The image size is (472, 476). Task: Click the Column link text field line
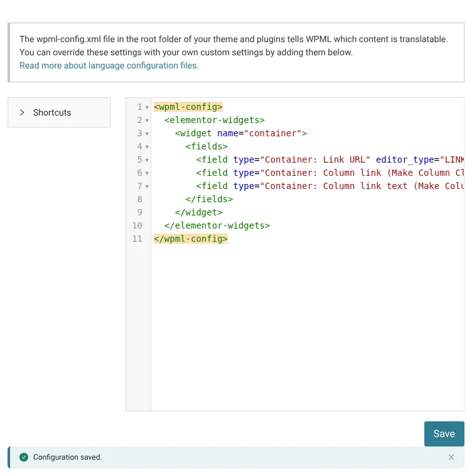click(x=330, y=186)
